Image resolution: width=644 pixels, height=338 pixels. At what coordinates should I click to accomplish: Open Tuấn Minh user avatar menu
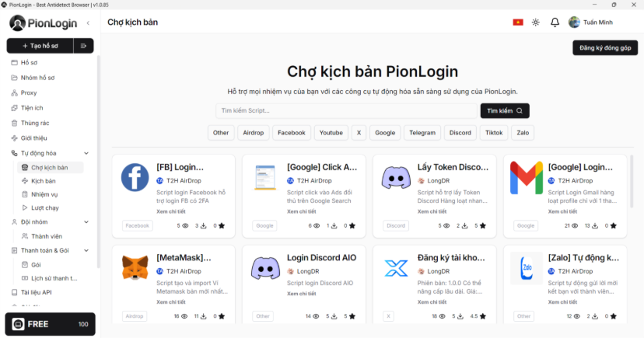pos(574,23)
